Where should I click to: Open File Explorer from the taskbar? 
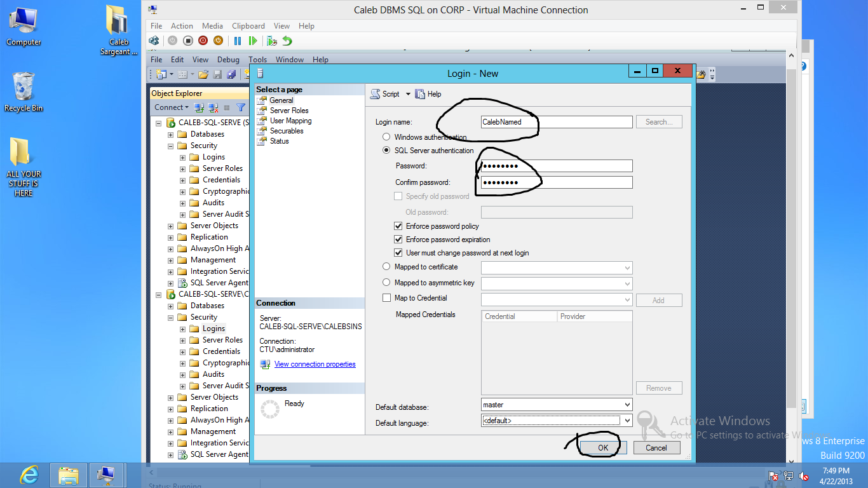(x=69, y=475)
